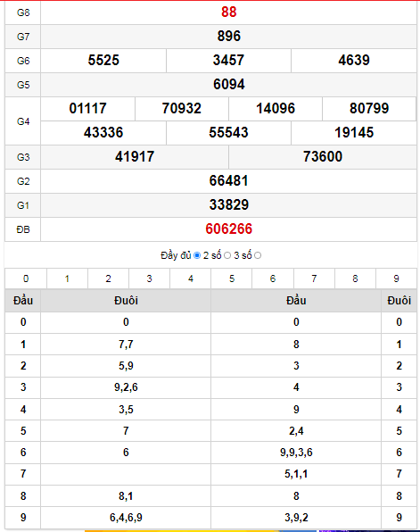The width and height of the screenshot is (420, 532).
Task: Click digit filter 0 tab
Action: pyautogui.click(x=26, y=278)
